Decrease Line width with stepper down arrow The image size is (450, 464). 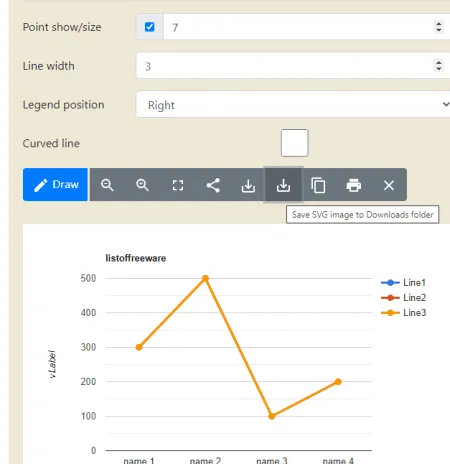click(x=439, y=68)
